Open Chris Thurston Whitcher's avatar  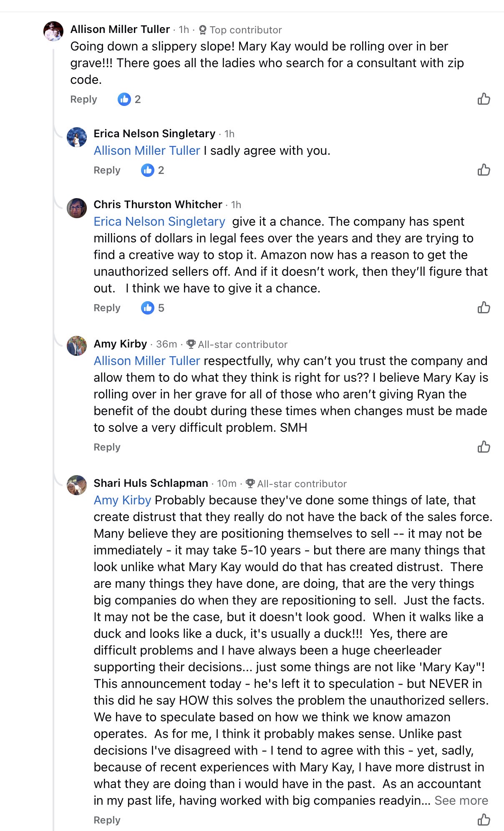click(77, 208)
